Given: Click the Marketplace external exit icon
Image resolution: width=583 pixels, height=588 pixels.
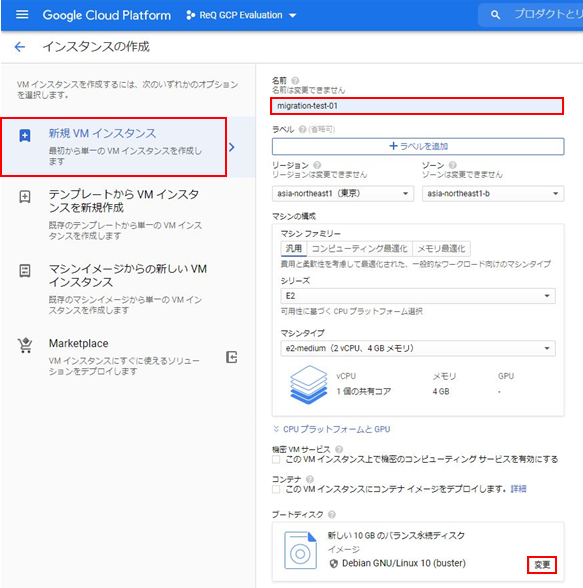Looking at the screenshot, I should click(232, 357).
